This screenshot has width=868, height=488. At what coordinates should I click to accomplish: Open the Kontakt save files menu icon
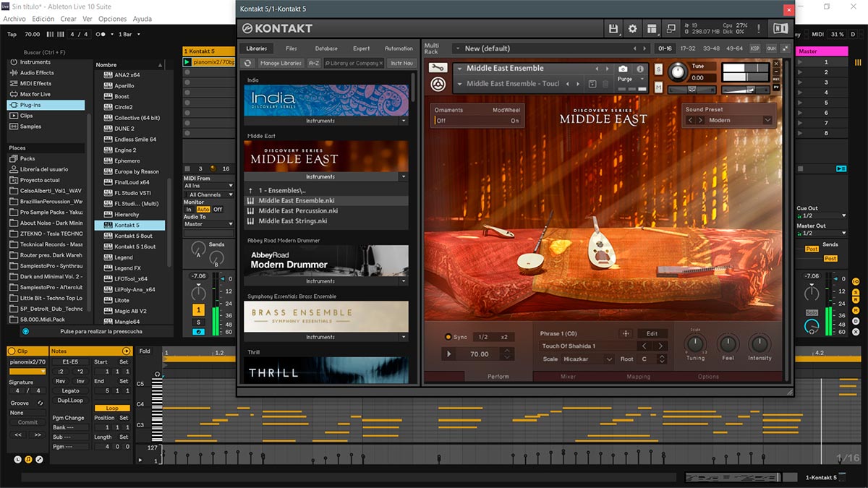point(614,29)
